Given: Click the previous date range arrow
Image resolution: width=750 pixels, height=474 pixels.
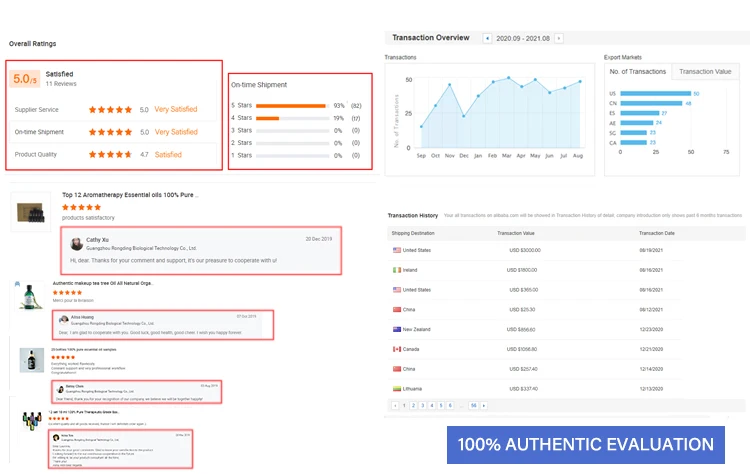Looking at the screenshot, I should [487, 38].
